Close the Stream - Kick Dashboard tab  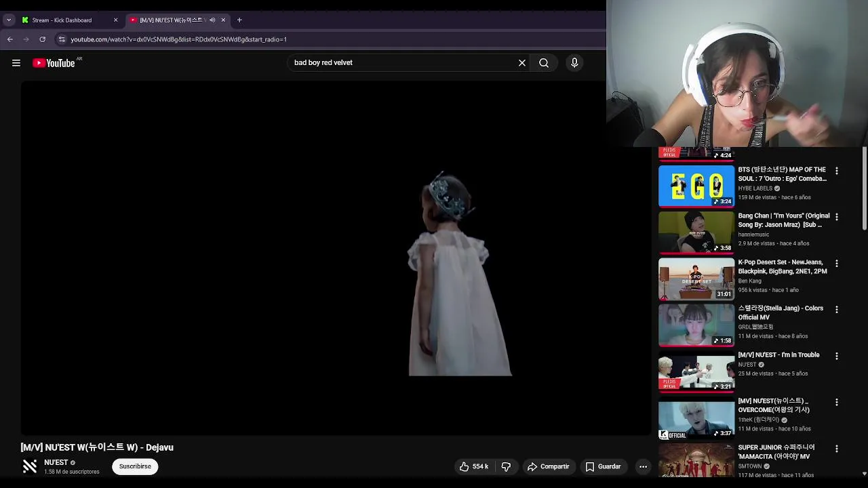(115, 20)
